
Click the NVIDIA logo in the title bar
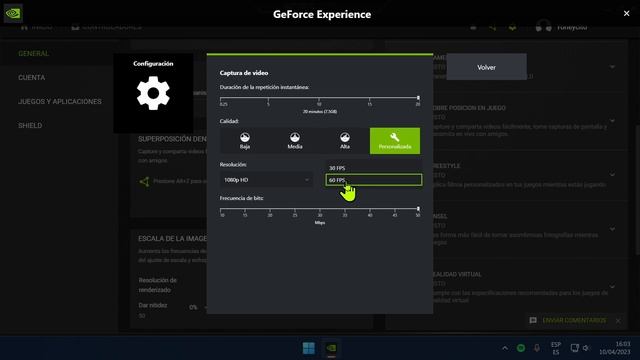[x=13, y=13]
